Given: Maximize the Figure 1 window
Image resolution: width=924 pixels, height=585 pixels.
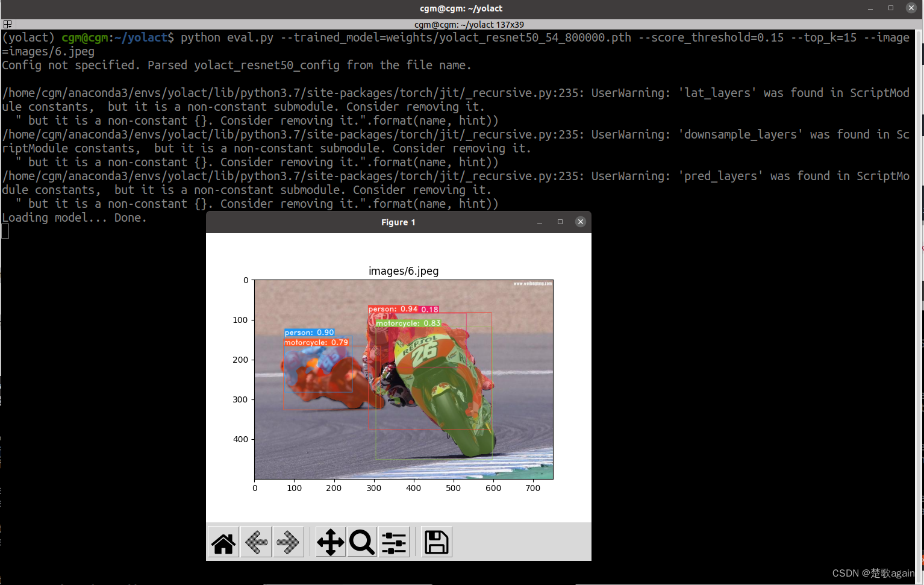Looking at the screenshot, I should (x=560, y=222).
